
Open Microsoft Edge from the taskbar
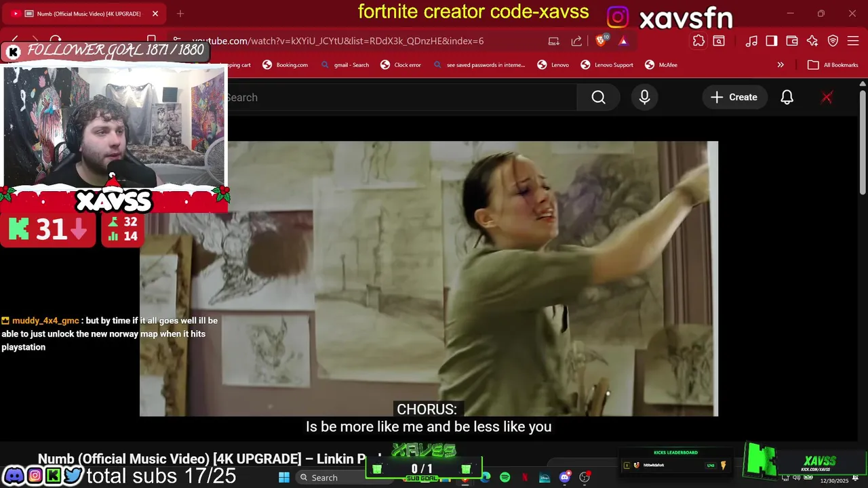[485, 478]
